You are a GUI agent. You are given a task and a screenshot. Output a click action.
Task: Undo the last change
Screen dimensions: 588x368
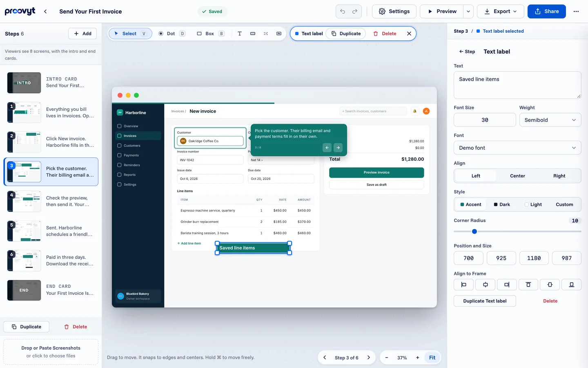pyautogui.click(x=343, y=11)
